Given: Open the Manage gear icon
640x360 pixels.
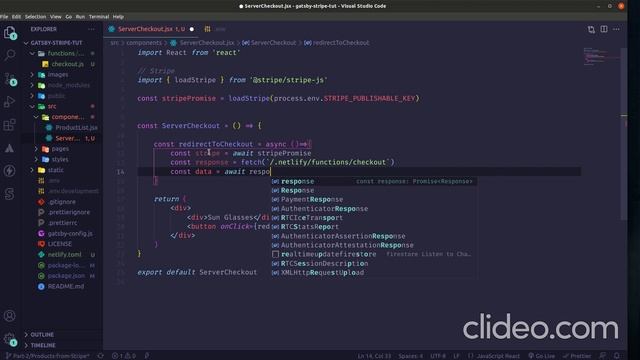Looking at the screenshot, I should point(10,338).
